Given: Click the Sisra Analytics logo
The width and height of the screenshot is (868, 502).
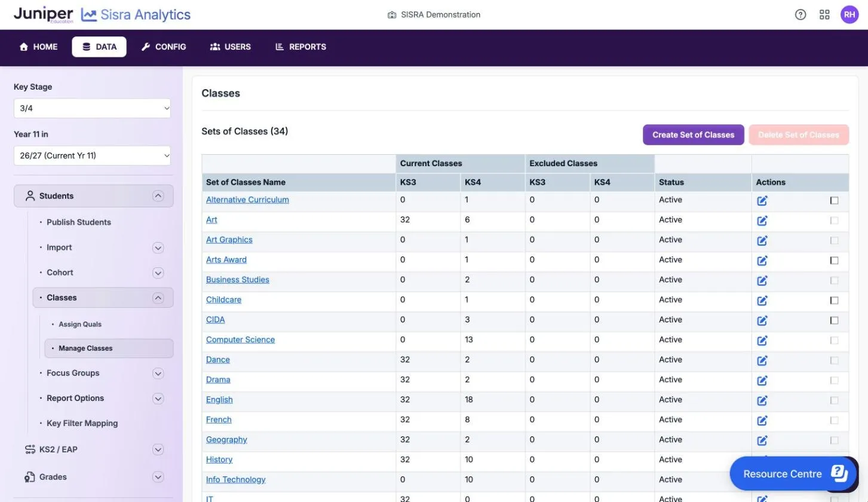Looking at the screenshot, I should click(136, 15).
